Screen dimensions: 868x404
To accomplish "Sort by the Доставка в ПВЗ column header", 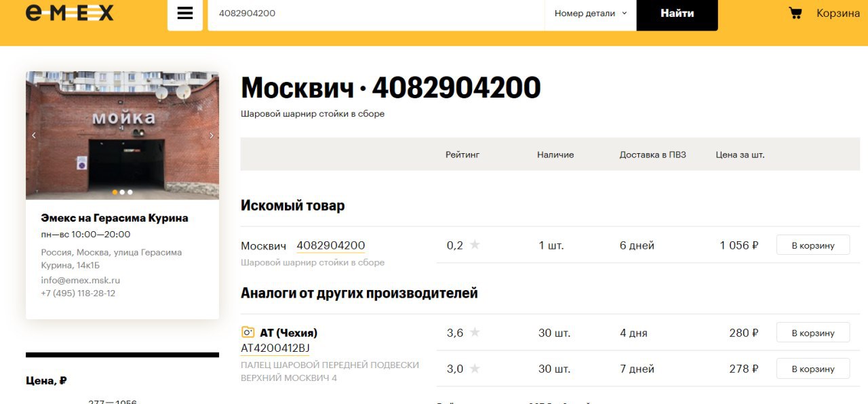I will click(x=653, y=155).
